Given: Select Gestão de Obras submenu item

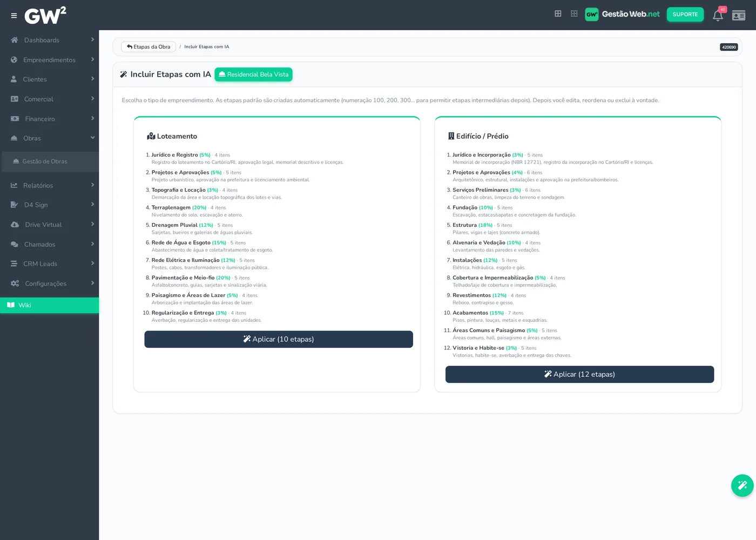Looking at the screenshot, I should click(x=50, y=161).
